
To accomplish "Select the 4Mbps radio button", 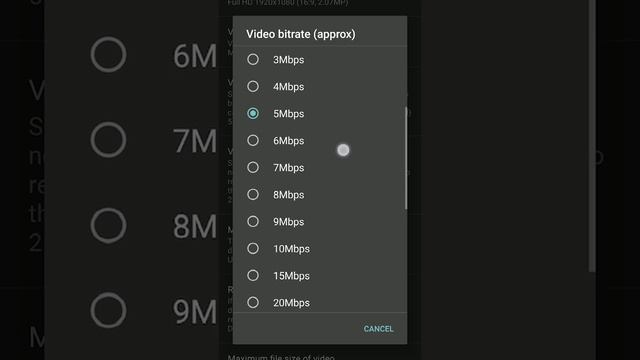I will pyautogui.click(x=253, y=87).
